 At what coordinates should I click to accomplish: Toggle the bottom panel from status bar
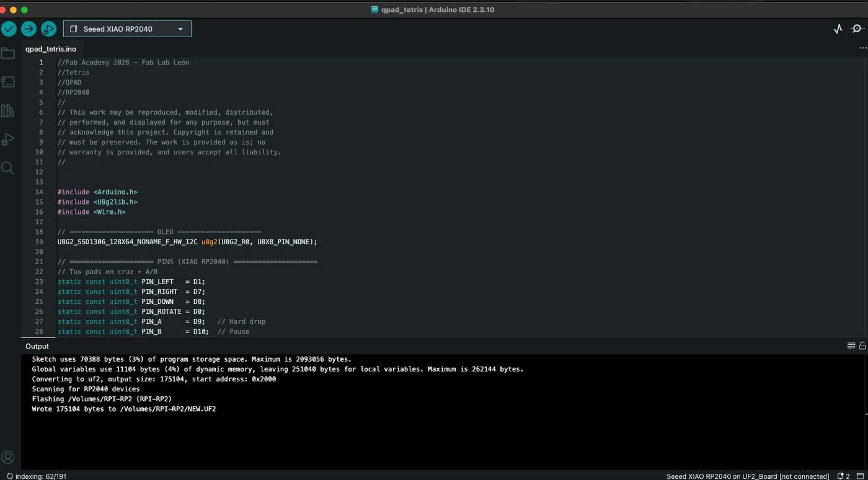pyautogui.click(x=860, y=476)
